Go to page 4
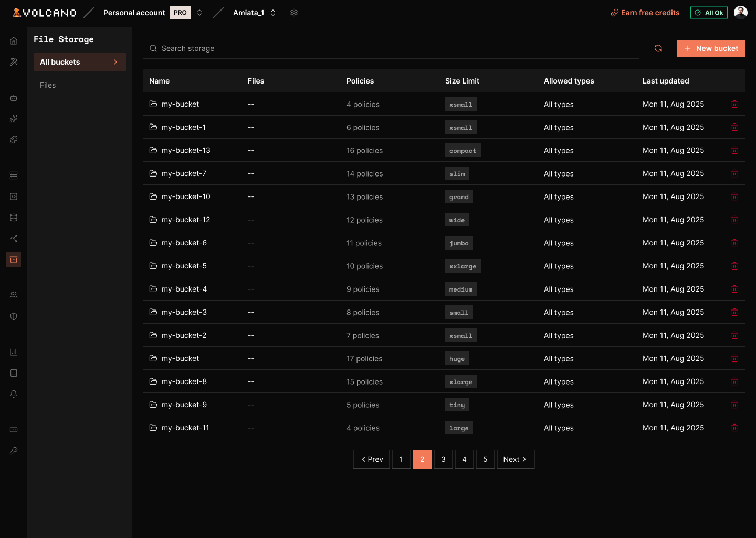 pos(464,459)
